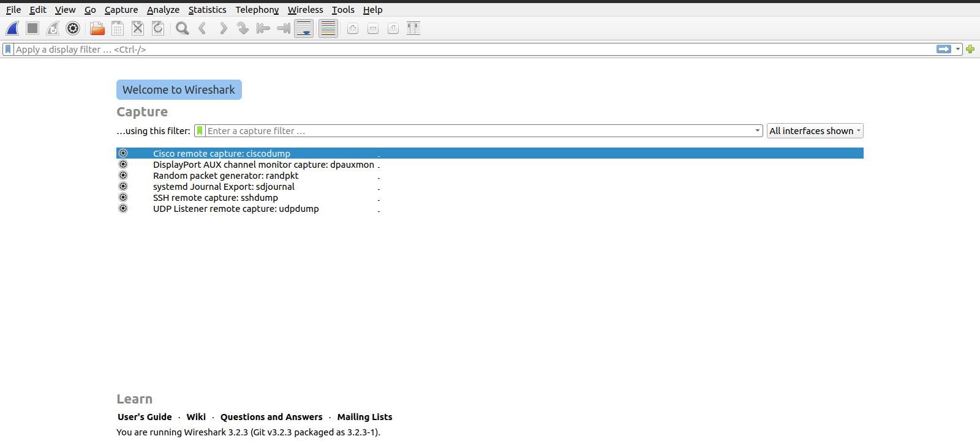
Task: Go back in packet history
Action: [x=202, y=28]
